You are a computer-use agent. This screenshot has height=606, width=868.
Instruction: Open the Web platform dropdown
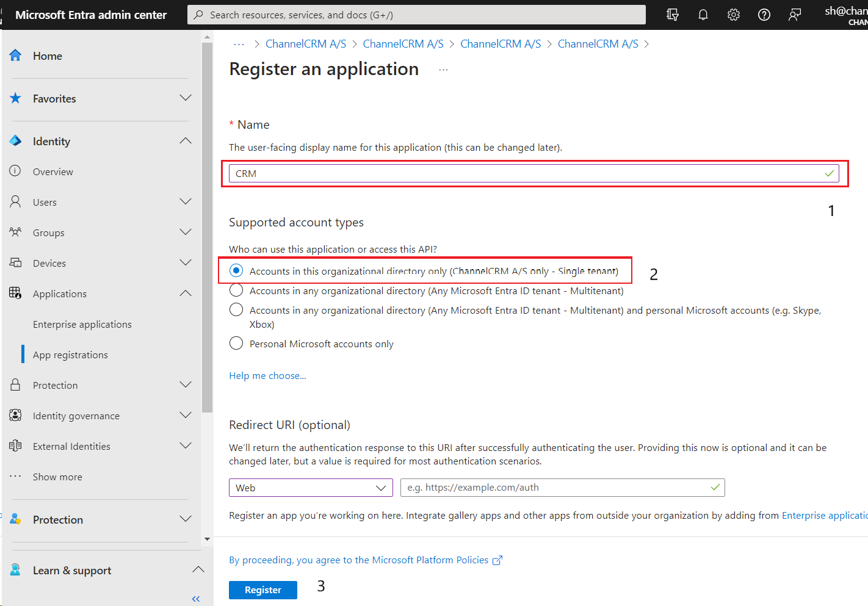311,488
